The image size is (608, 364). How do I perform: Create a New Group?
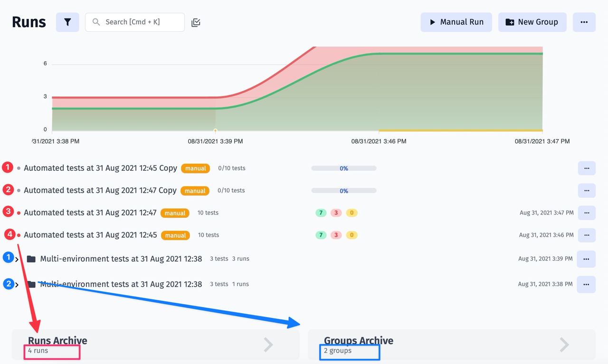pos(532,22)
